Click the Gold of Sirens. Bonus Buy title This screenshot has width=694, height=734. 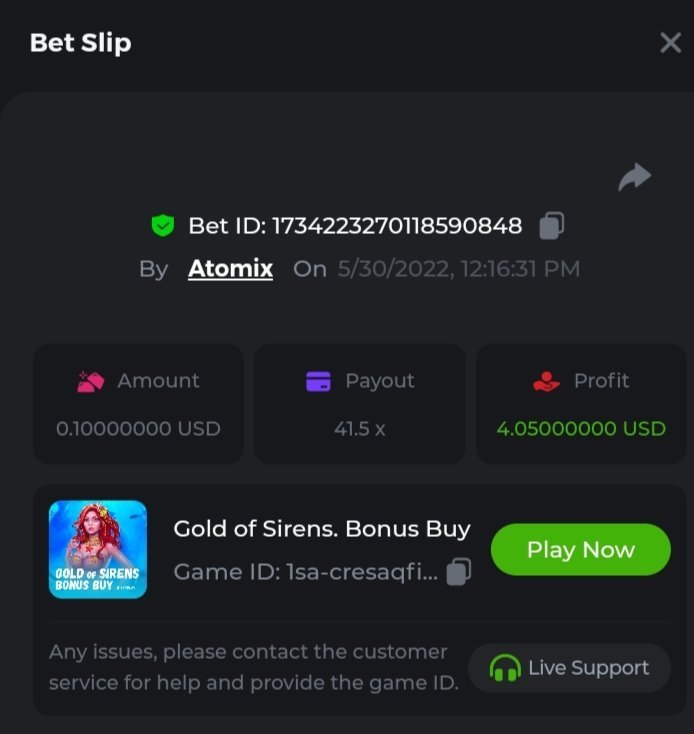coord(322,529)
